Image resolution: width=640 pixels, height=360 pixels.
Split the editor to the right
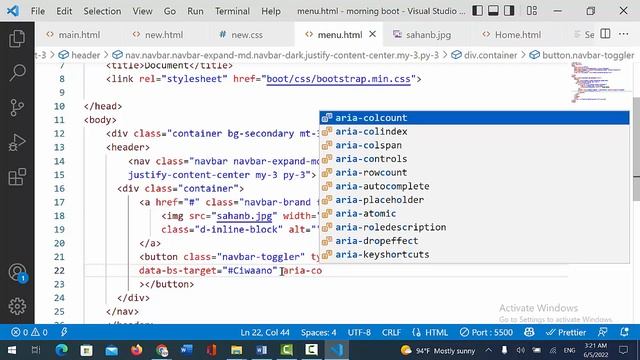(605, 34)
